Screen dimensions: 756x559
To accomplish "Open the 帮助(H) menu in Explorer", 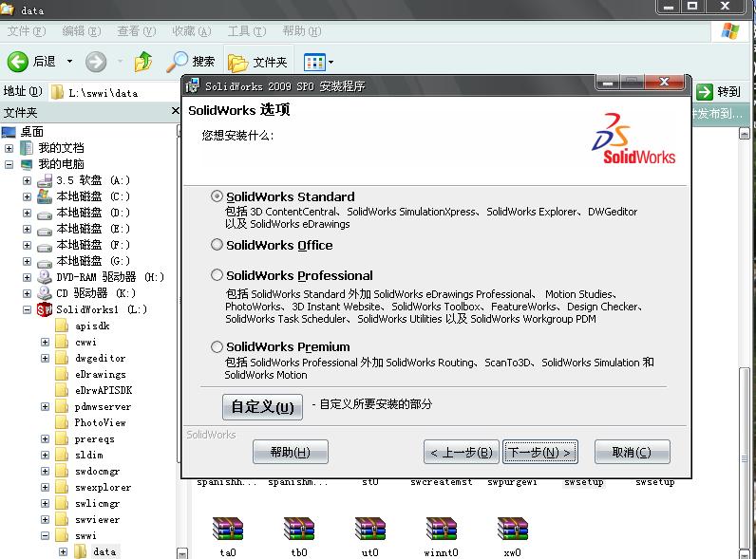I will point(302,31).
